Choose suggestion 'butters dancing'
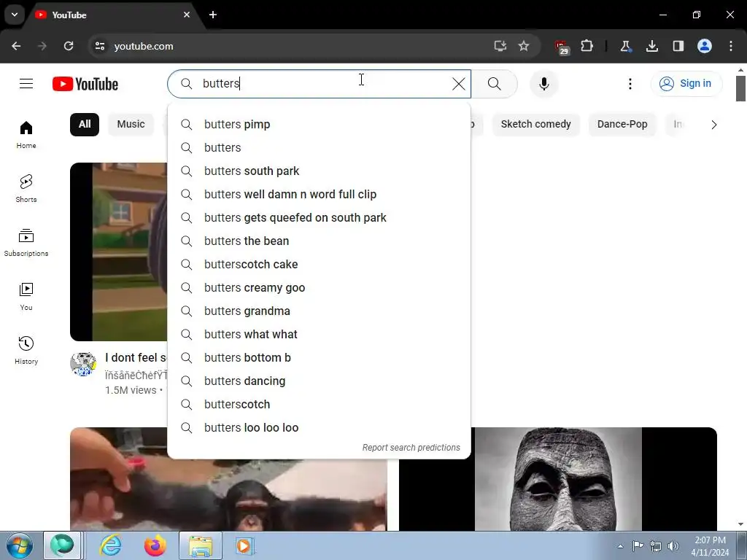This screenshot has width=747, height=560. [x=320, y=381]
